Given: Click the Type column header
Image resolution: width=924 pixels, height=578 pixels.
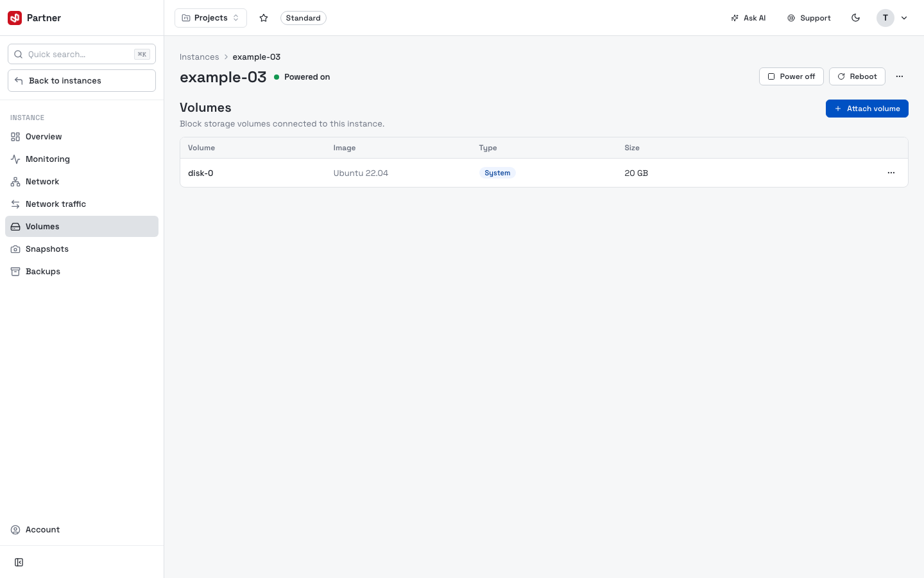Looking at the screenshot, I should click(x=488, y=148).
